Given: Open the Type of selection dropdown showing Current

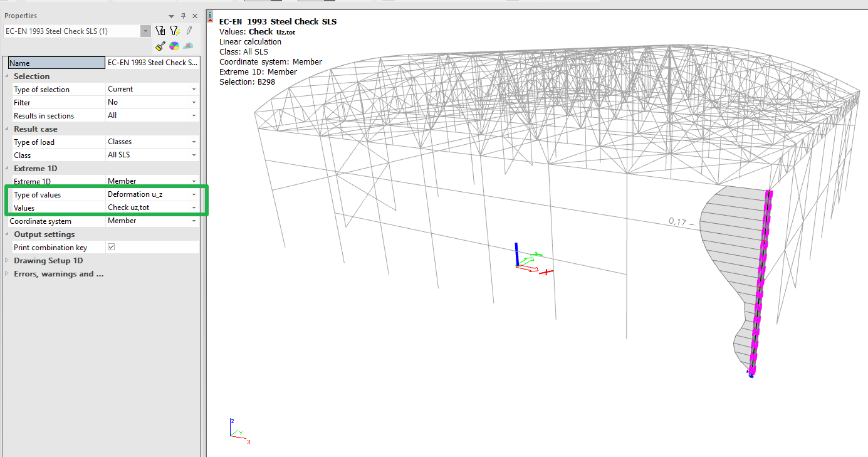Looking at the screenshot, I should 195,89.
